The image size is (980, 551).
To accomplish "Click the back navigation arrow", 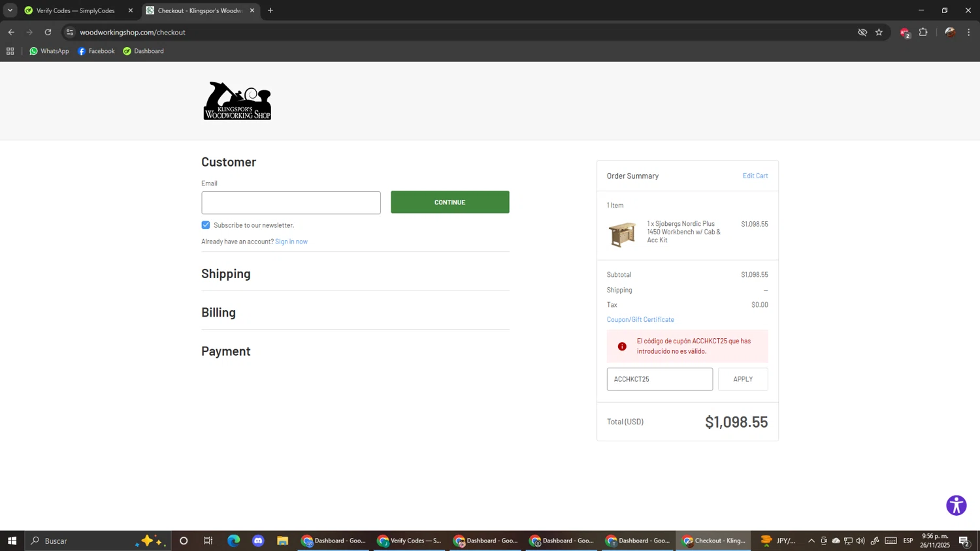I will pos(11,32).
